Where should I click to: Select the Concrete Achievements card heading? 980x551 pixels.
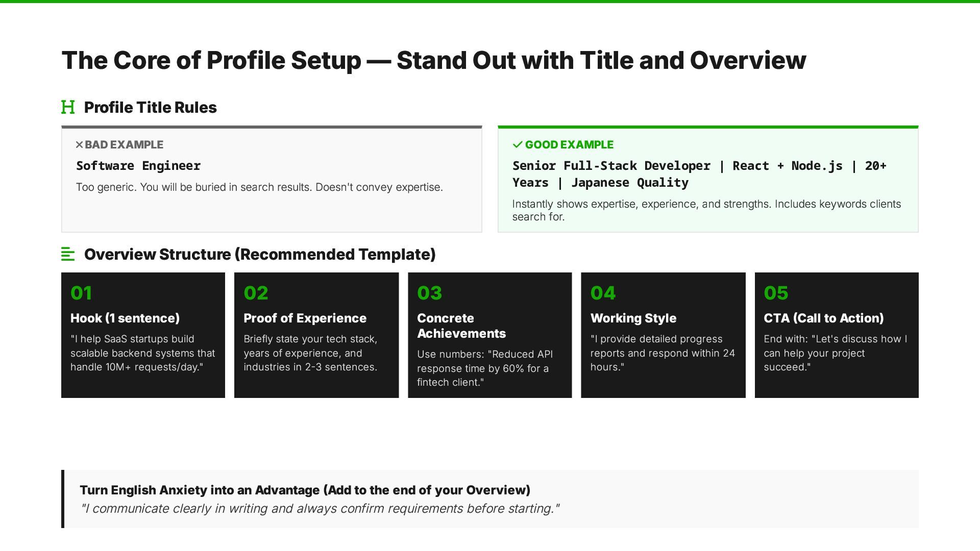pos(461,325)
